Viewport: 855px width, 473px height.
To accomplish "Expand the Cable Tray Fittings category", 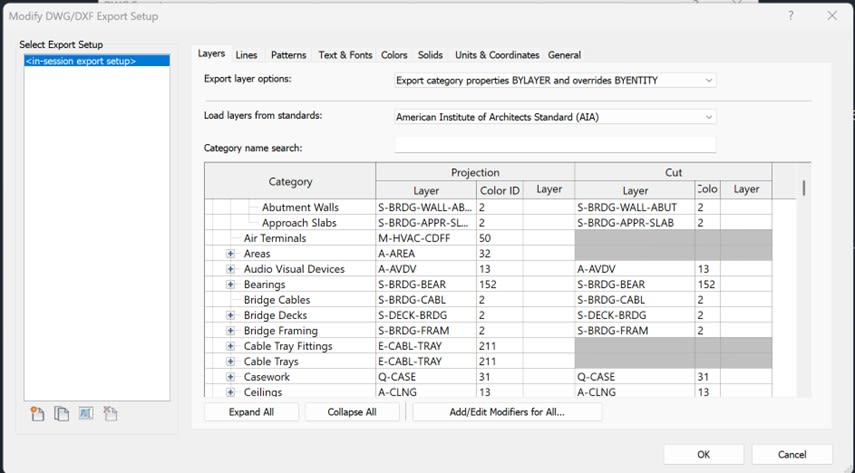I will [x=231, y=346].
